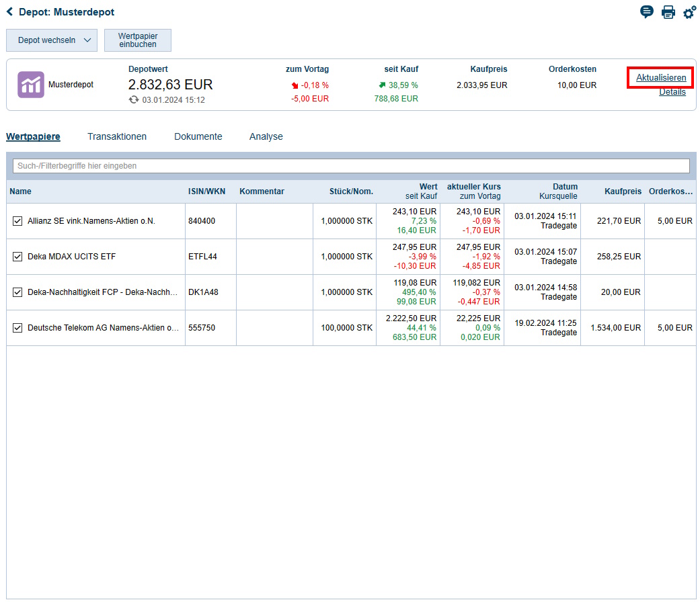Image resolution: width=700 pixels, height=602 pixels.
Task: Click the purple Musterdepot chart icon
Action: point(31,84)
